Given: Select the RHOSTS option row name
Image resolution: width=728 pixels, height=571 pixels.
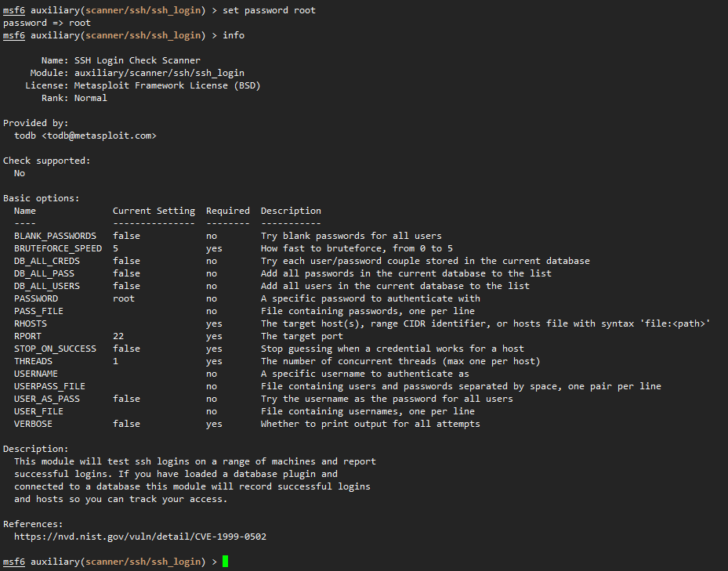Looking at the screenshot, I should coord(31,323).
